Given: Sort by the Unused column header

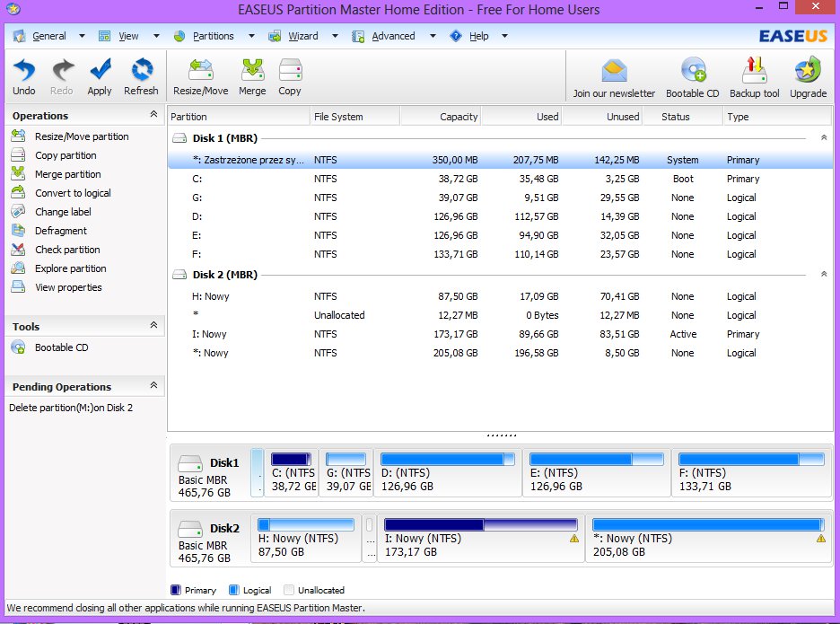Looking at the screenshot, I should point(602,117).
